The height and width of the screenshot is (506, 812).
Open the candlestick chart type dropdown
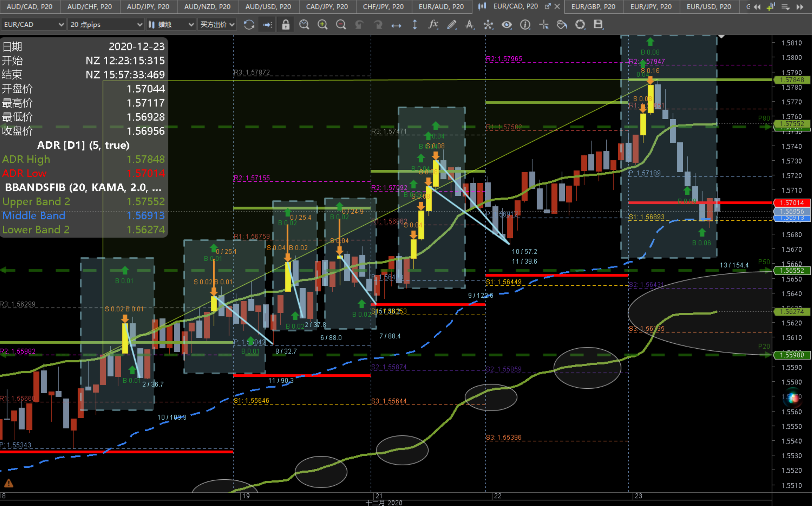171,25
